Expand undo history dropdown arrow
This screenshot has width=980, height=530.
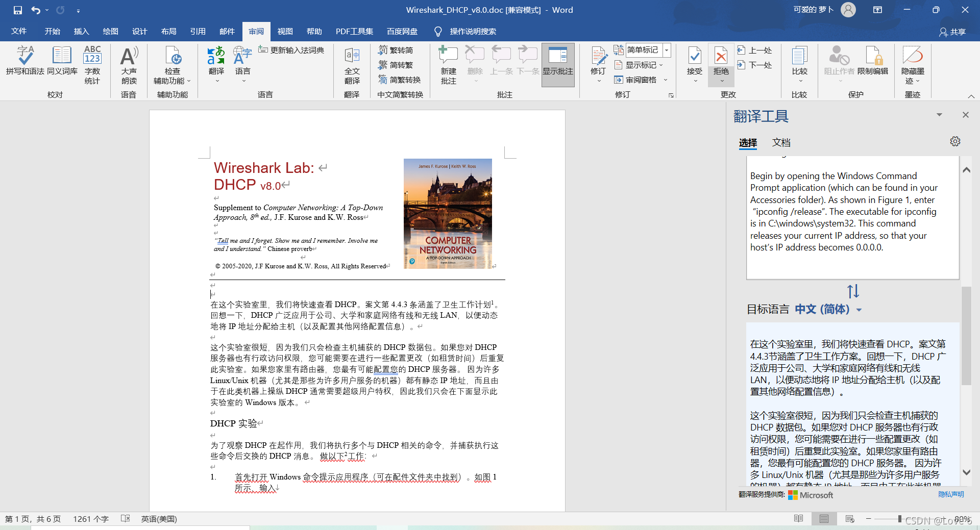(47, 10)
